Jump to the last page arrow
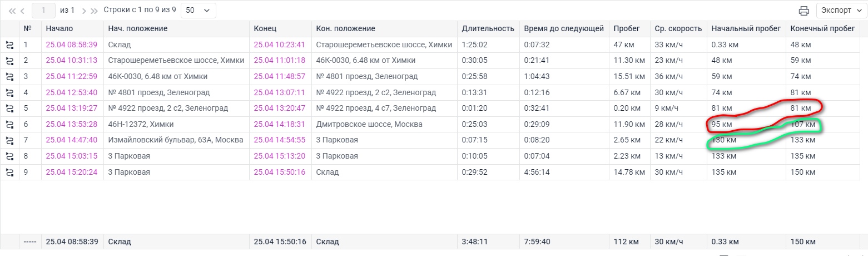Image resolution: width=868 pixels, height=256 pixels. [x=94, y=11]
